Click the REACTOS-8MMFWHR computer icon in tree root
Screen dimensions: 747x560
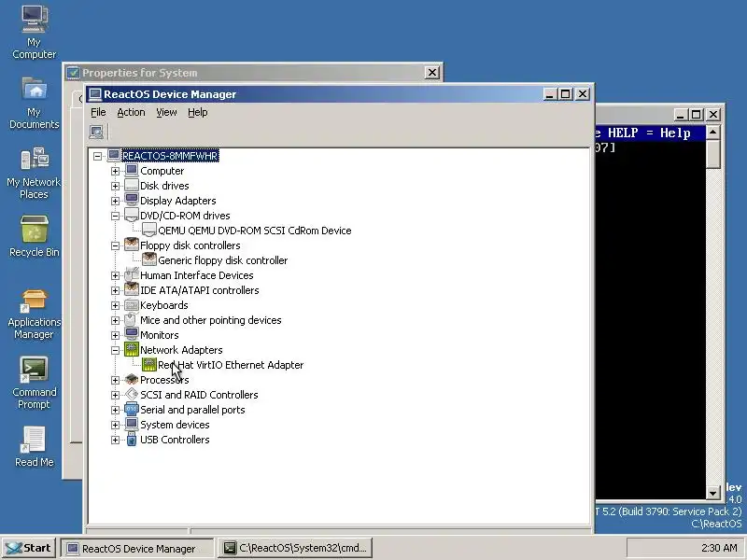(x=114, y=156)
